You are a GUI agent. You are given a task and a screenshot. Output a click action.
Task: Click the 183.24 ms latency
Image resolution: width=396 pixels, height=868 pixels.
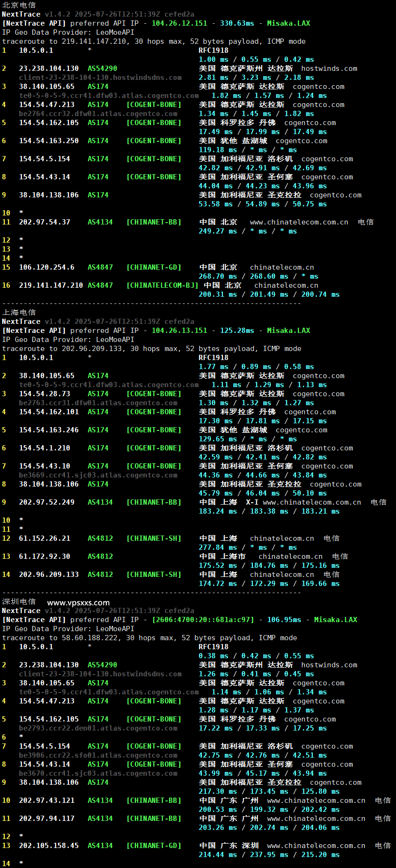[x=218, y=511]
